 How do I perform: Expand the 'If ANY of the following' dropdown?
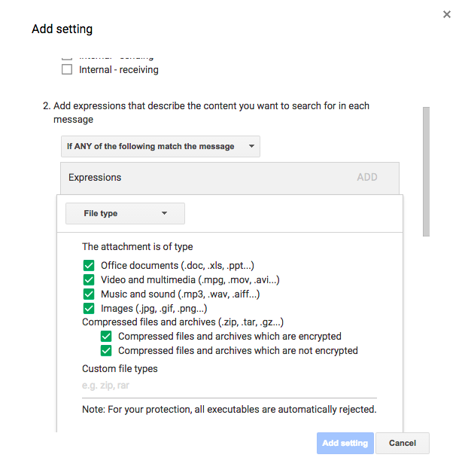point(160,146)
